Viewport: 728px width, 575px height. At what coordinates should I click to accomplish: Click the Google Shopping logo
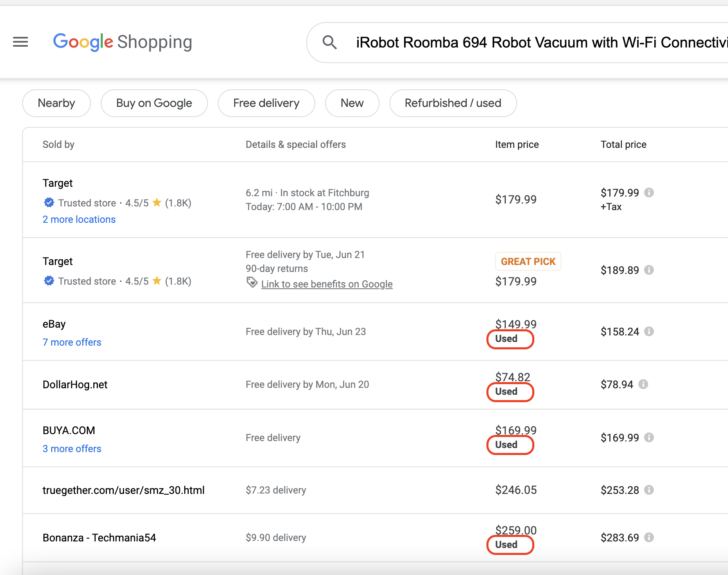pyautogui.click(x=122, y=42)
